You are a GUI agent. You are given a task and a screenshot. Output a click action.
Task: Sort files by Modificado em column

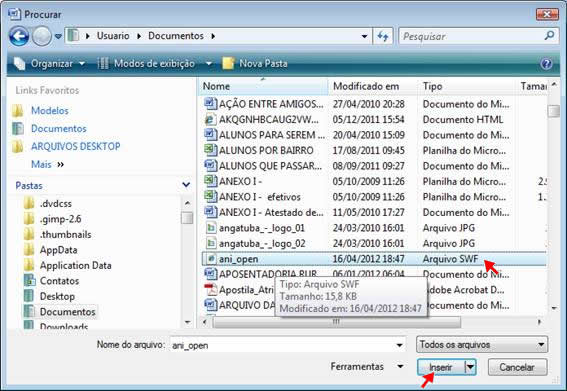click(372, 86)
